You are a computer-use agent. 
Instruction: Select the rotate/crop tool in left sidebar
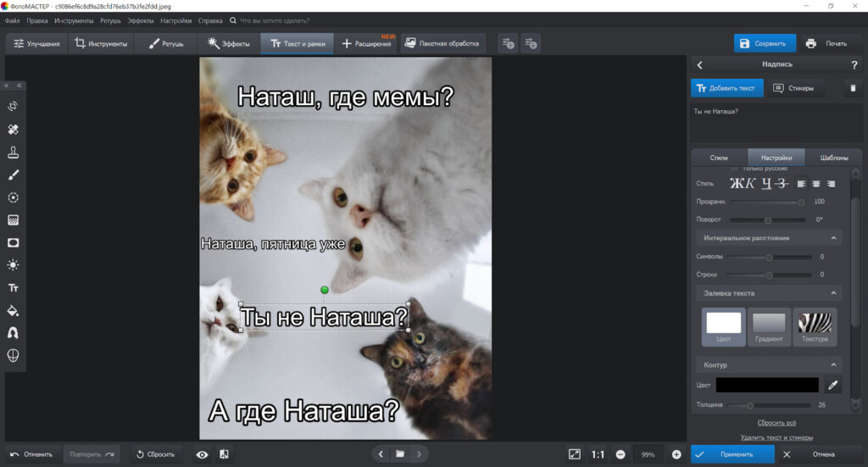point(14,106)
